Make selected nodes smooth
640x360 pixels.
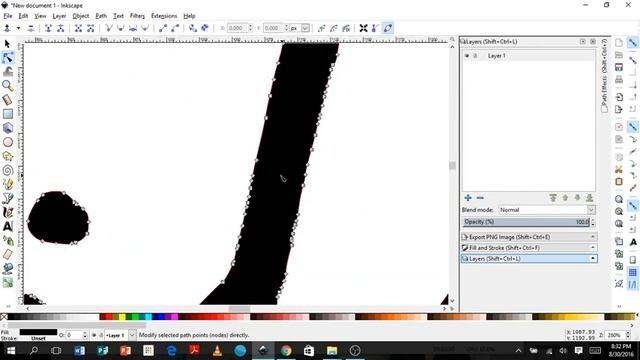[121, 28]
